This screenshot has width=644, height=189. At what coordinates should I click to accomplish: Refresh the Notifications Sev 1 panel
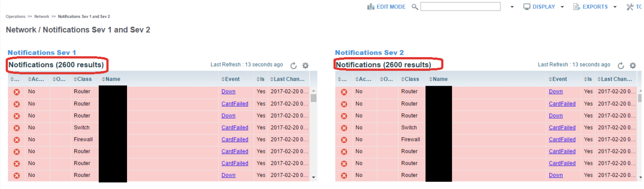tap(294, 66)
